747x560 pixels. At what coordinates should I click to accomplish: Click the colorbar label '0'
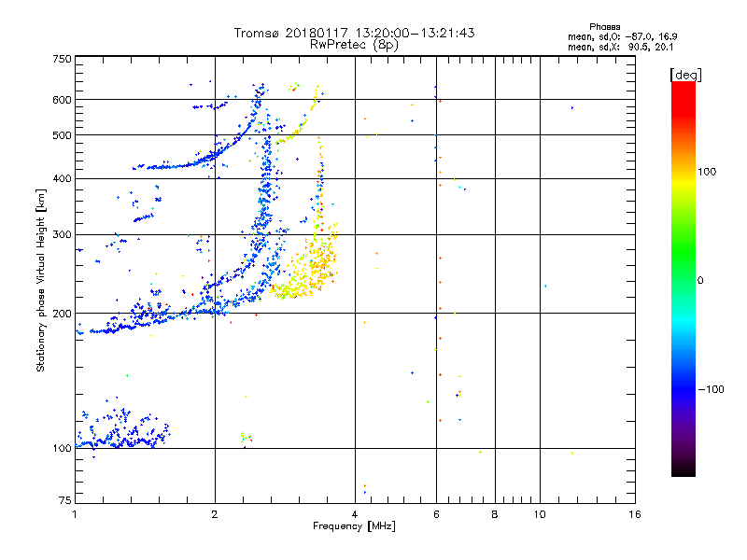tap(700, 281)
